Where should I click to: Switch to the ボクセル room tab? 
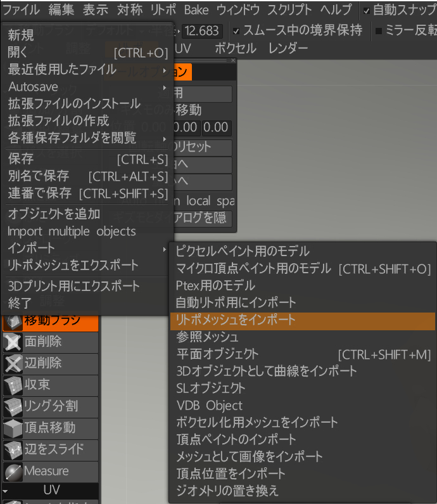236,49
